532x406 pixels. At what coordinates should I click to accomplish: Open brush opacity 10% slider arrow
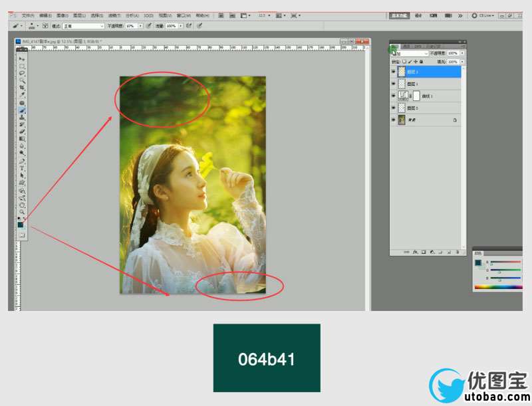140,26
